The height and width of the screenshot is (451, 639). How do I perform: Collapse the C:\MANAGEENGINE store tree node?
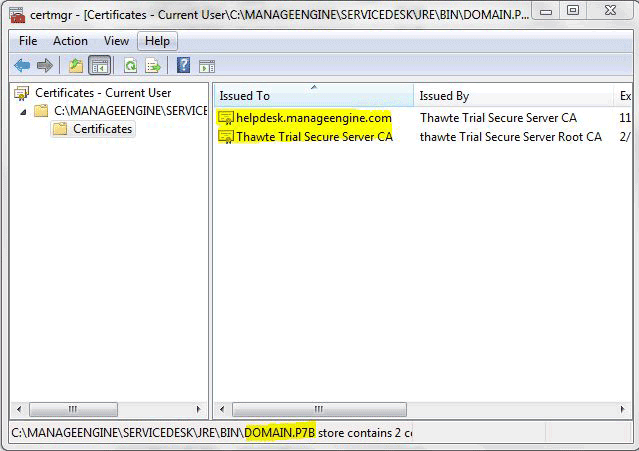(x=23, y=111)
